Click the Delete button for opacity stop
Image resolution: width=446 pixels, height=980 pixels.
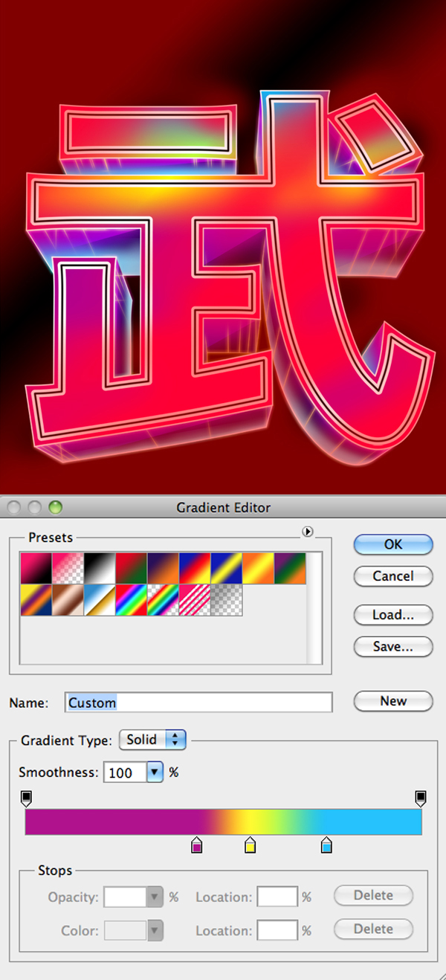373,895
